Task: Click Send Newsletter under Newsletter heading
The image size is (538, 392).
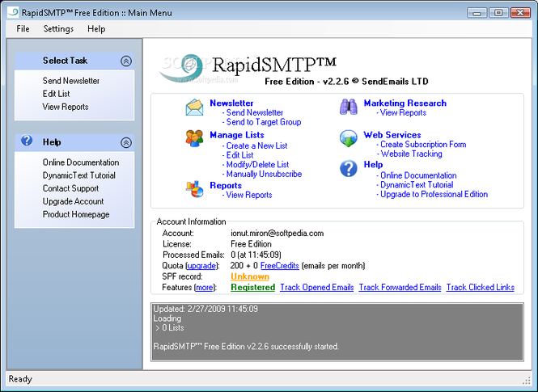Action: pos(255,112)
